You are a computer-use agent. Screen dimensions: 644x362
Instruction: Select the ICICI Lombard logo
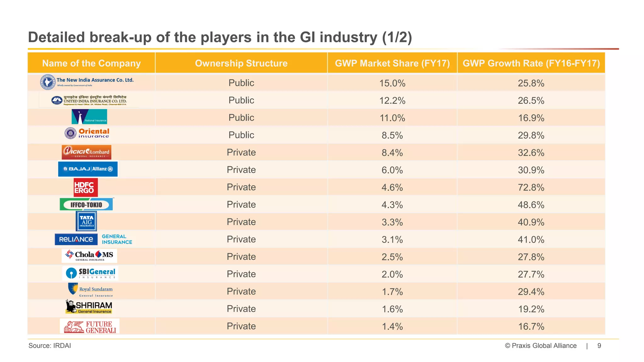coord(86,152)
